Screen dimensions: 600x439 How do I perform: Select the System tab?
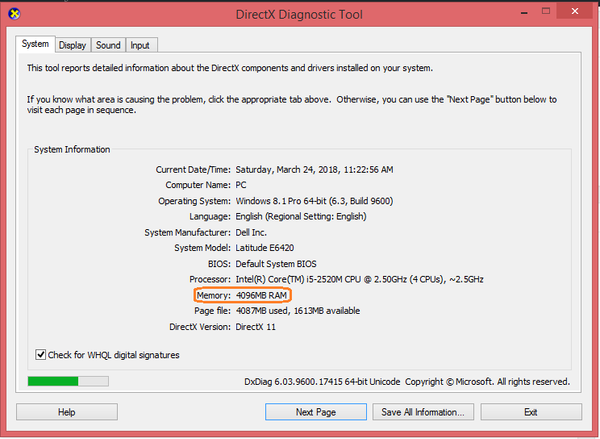[x=35, y=45]
